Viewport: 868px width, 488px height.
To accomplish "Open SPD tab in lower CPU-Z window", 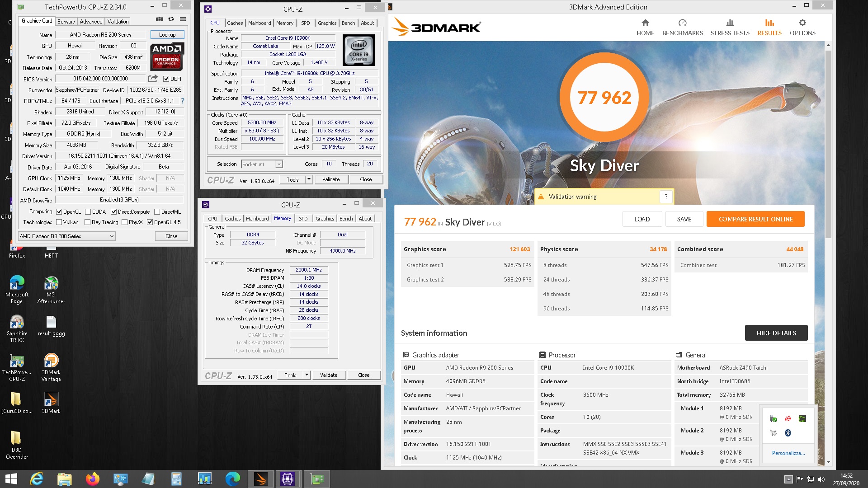I will [x=303, y=219].
